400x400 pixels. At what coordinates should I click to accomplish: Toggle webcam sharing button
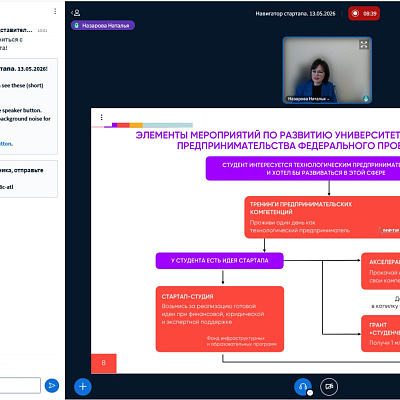pos(329,387)
